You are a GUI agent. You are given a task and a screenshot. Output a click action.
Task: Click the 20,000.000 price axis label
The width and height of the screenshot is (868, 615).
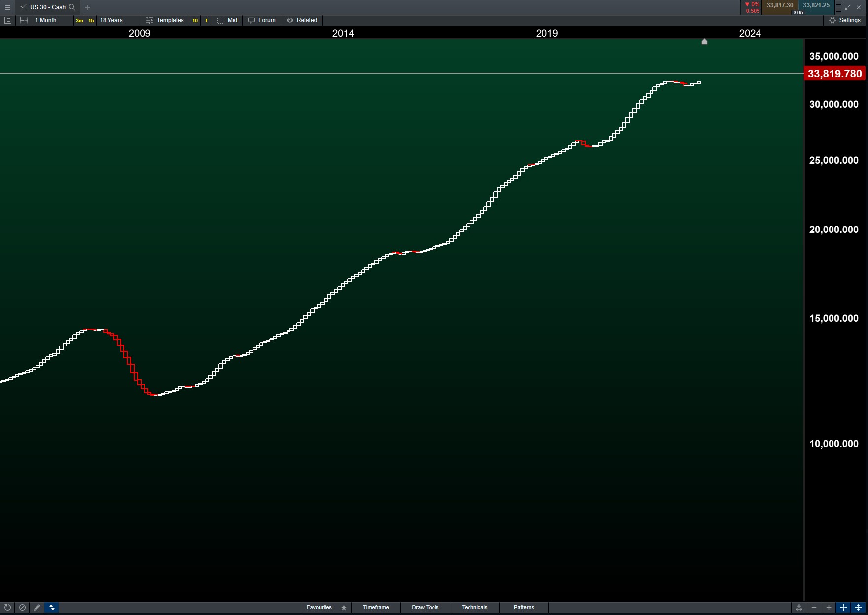tap(834, 230)
